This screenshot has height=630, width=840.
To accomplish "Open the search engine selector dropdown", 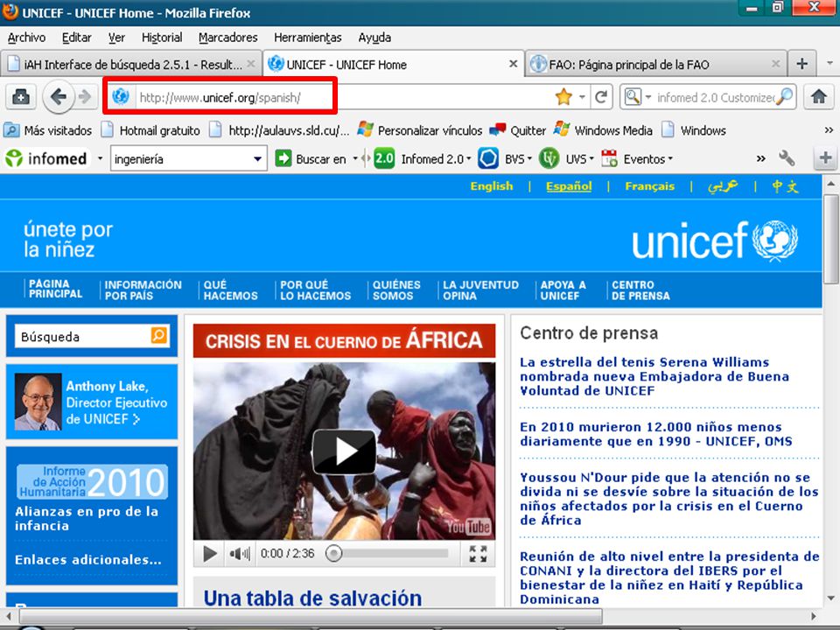I will [648, 97].
